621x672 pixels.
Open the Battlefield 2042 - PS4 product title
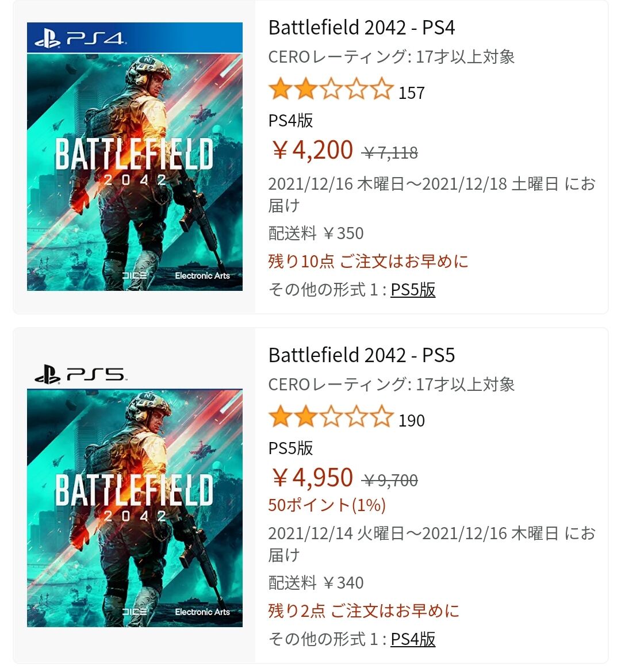362,26
